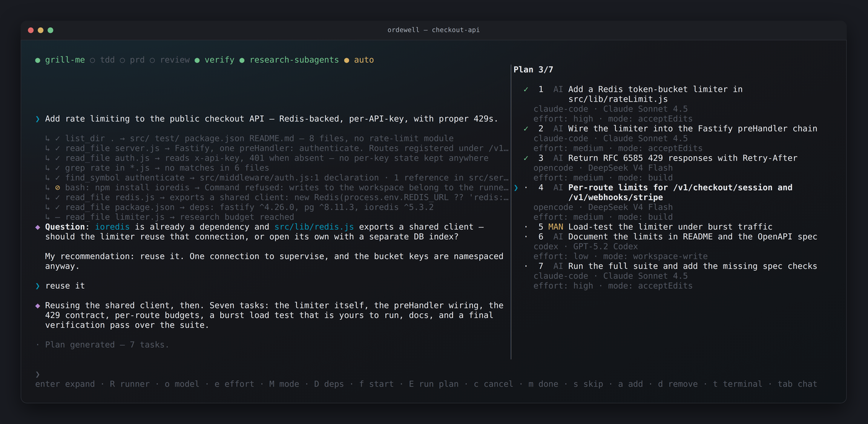Viewport: 868px width, 424px height.
Task: Enable the review skill
Action: point(170,60)
